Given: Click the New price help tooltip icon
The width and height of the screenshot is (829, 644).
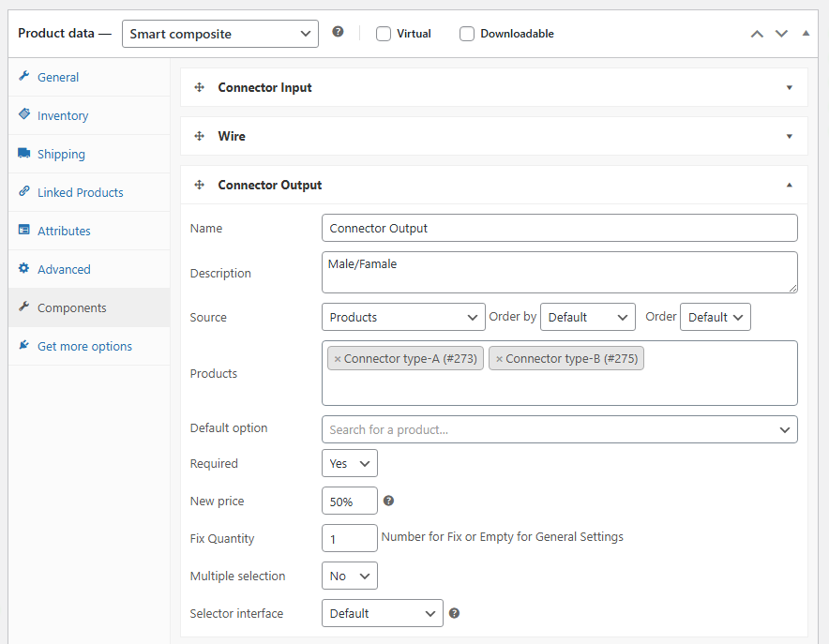Looking at the screenshot, I should (x=388, y=501).
